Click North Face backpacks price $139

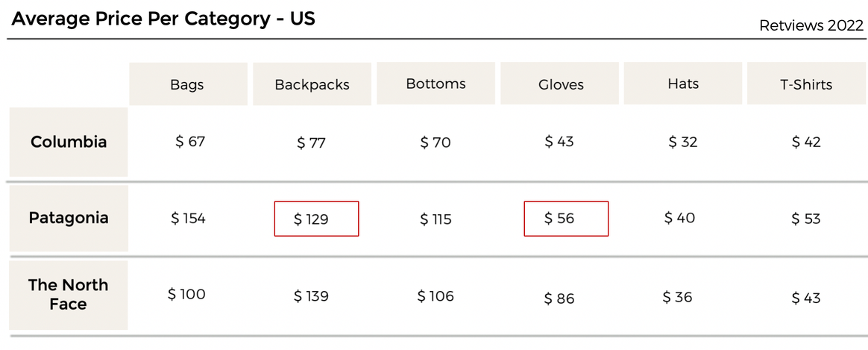click(311, 296)
